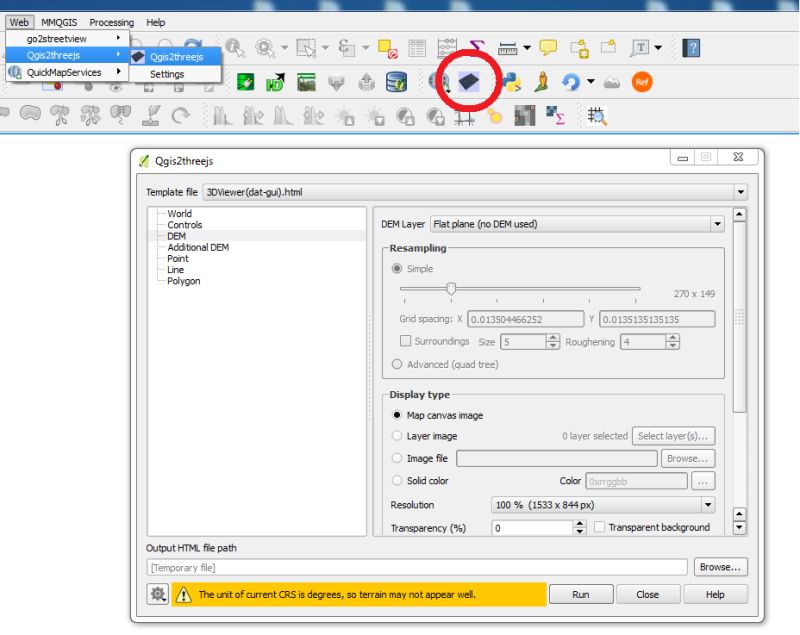Click the blue reload arrow icon
Viewport: 800px width, 635px height.
pos(571,82)
